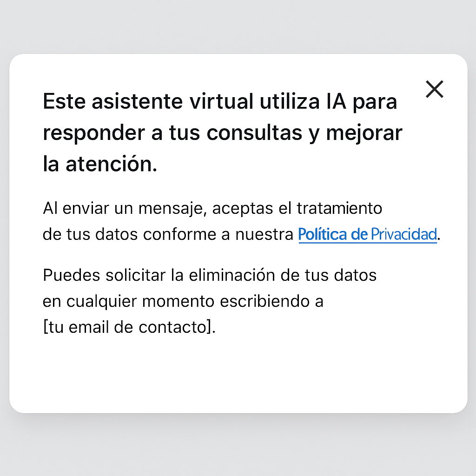This screenshot has height=476, width=476.
Task: Open the Política de Privacidad link
Action: (368, 234)
